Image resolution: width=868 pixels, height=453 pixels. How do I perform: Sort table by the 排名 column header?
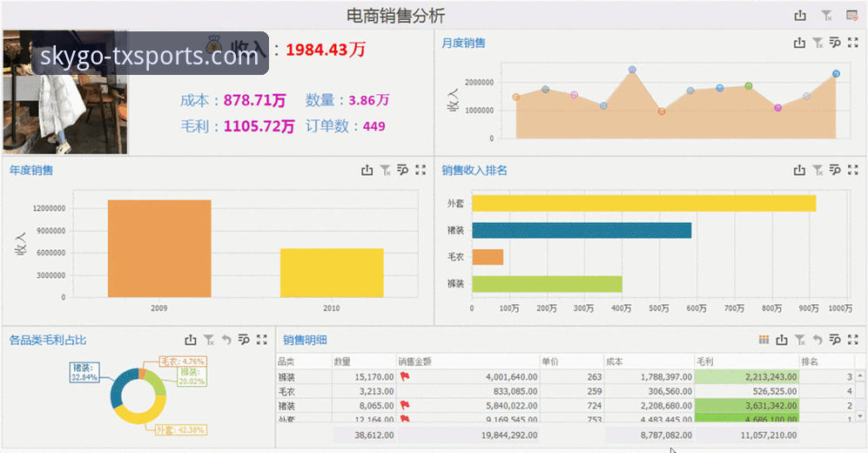(826, 362)
